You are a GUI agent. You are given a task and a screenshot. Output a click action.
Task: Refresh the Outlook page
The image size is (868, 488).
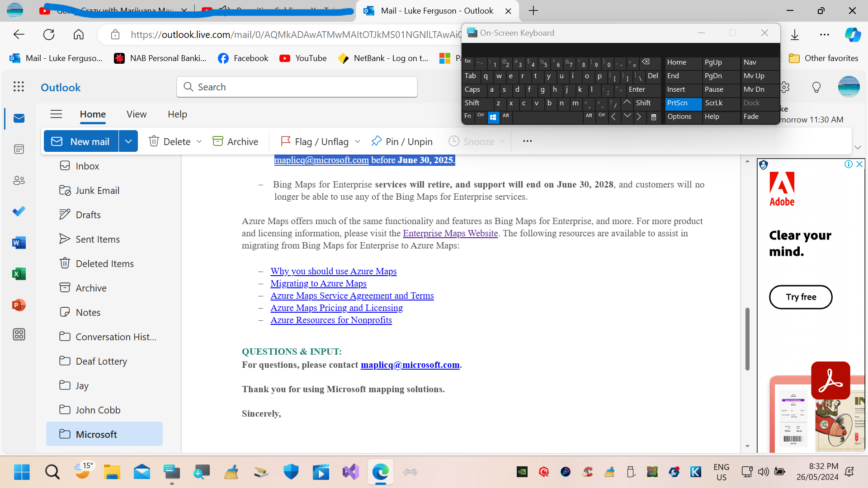point(49,34)
